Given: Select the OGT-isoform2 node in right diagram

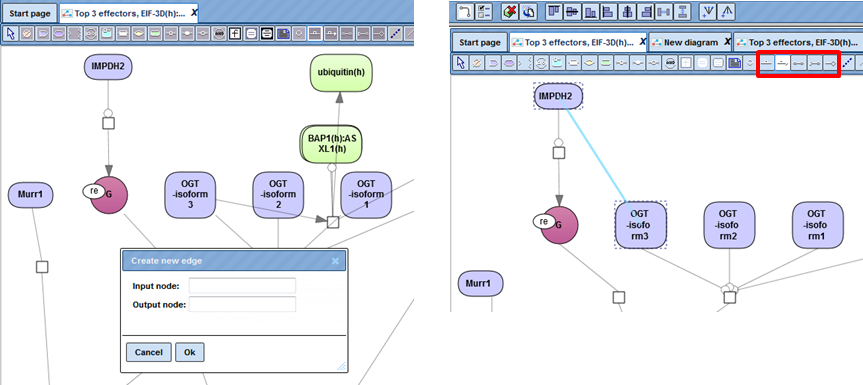Looking at the screenshot, I should point(730,225).
